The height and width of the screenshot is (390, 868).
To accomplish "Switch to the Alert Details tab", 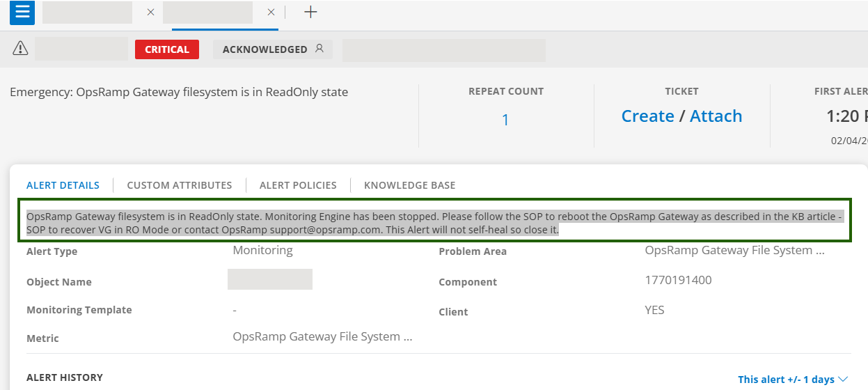I will [x=63, y=185].
